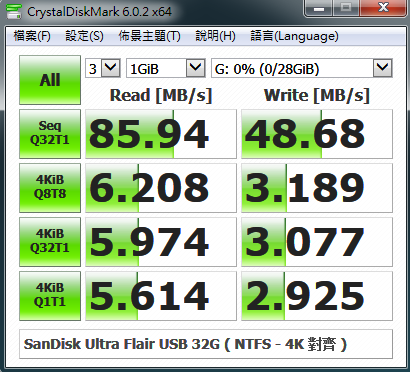Start the Seq Q32T1 test
410x372 pixels.
(x=50, y=134)
